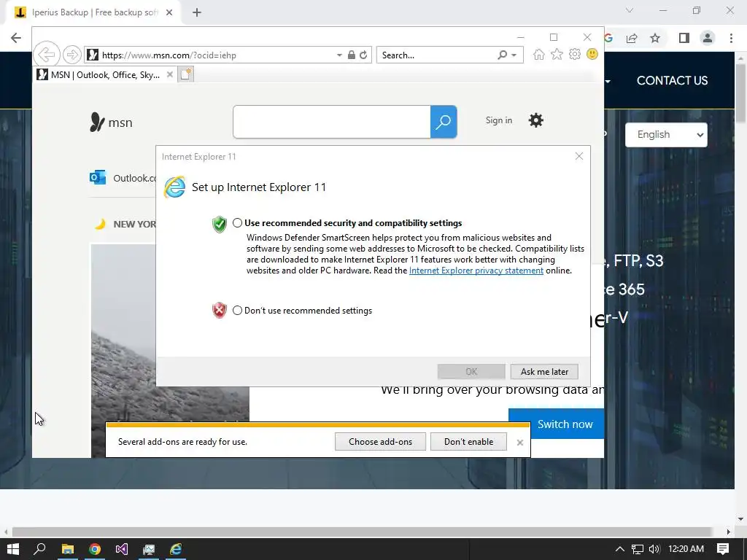Click the IE forward navigation arrow
Viewport: 747px width, 560px height.
click(x=71, y=55)
